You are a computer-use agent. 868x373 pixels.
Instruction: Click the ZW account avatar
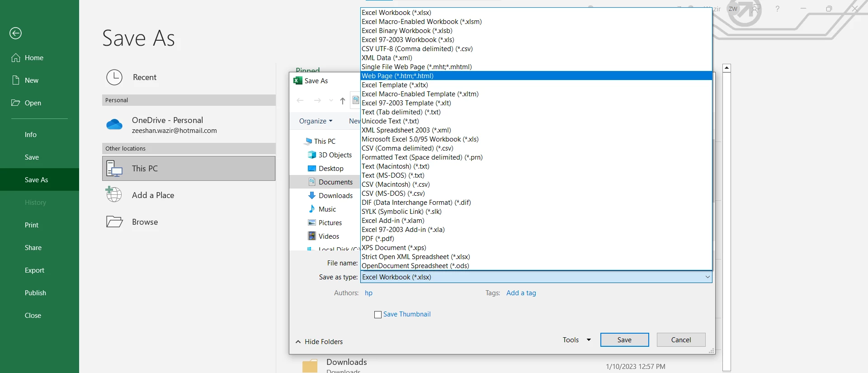coord(733,9)
